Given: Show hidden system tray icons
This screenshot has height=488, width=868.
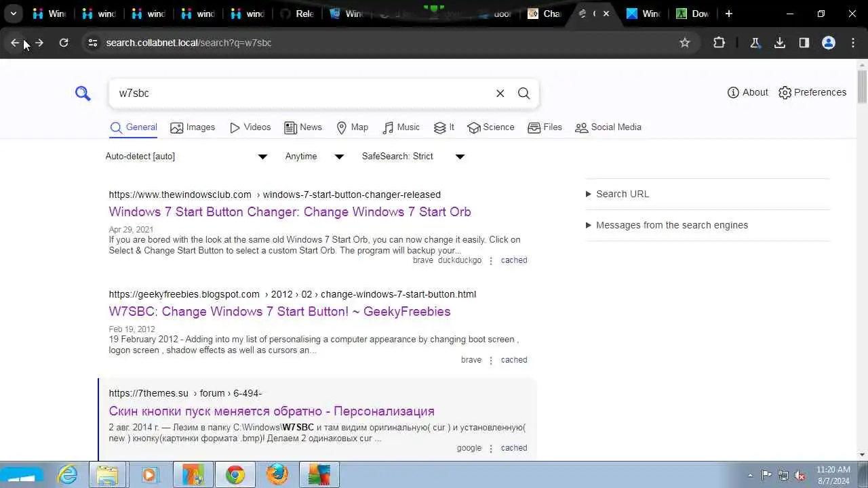Looking at the screenshot, I should (x=750, y=475).
